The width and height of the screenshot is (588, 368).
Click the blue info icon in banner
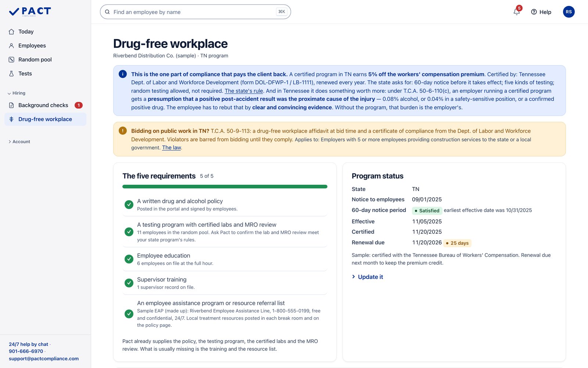click(x=123, y=74)
